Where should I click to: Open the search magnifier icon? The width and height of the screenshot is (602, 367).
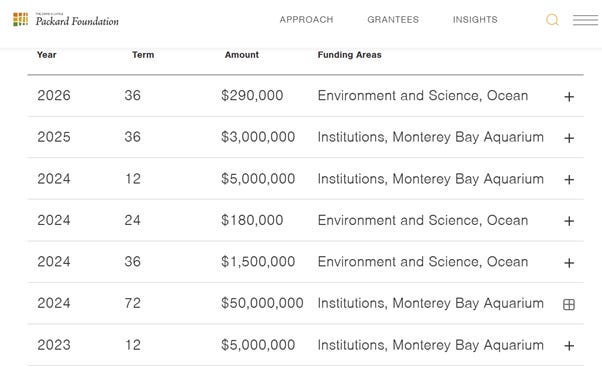(552, 20)
